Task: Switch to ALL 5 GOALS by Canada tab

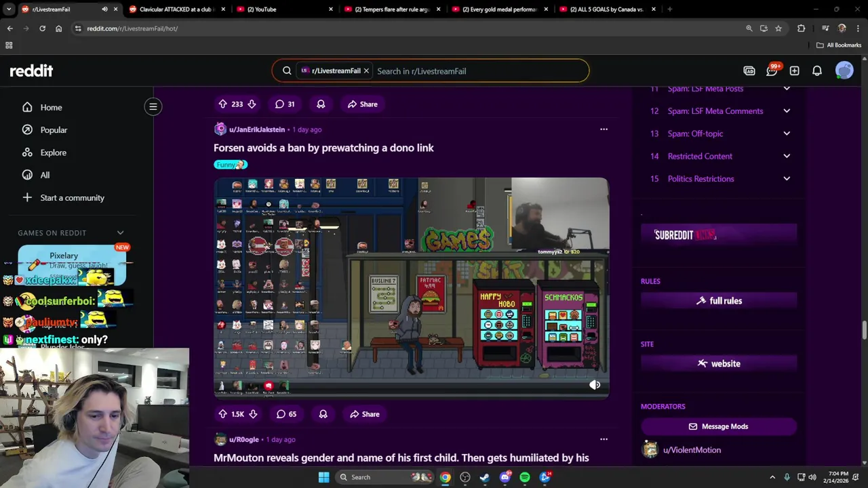Action: [x=606, y=9]
